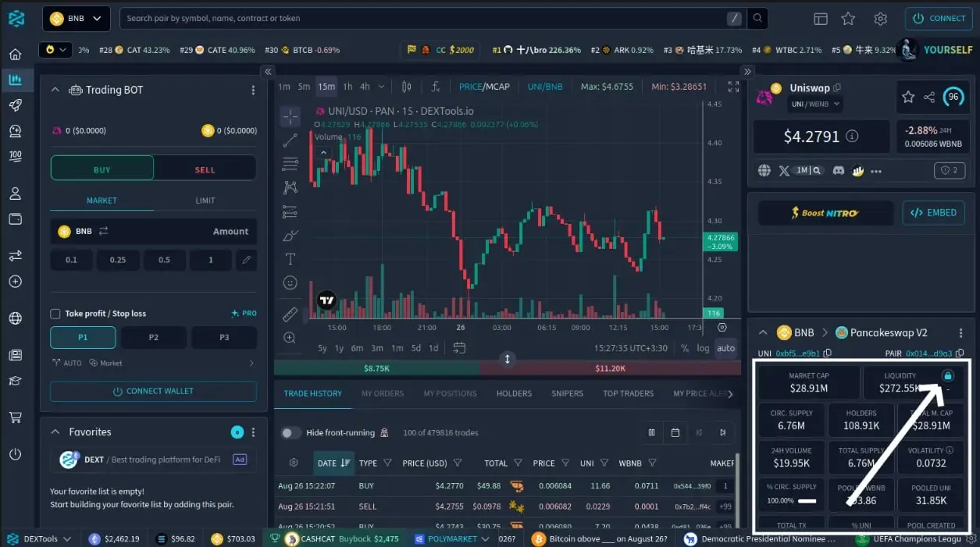
Task: Open the rocket launch sidebar icon
Action: [x=15, y=105]
